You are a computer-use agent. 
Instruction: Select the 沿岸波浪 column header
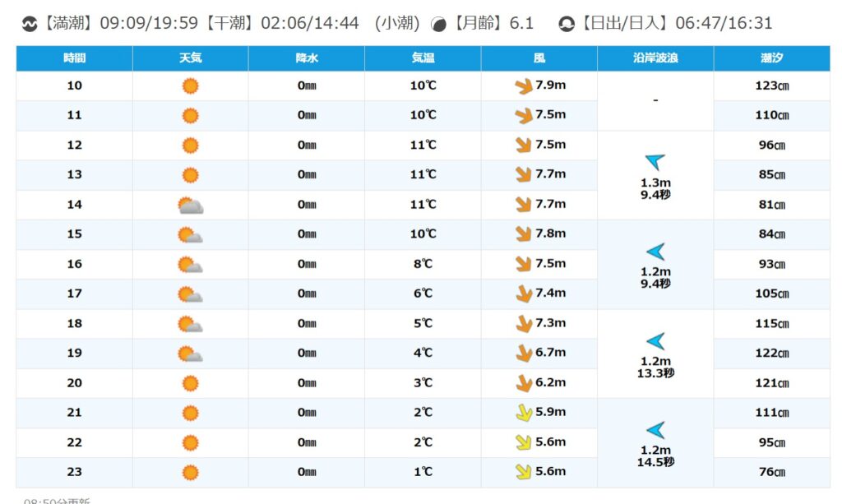655,58
